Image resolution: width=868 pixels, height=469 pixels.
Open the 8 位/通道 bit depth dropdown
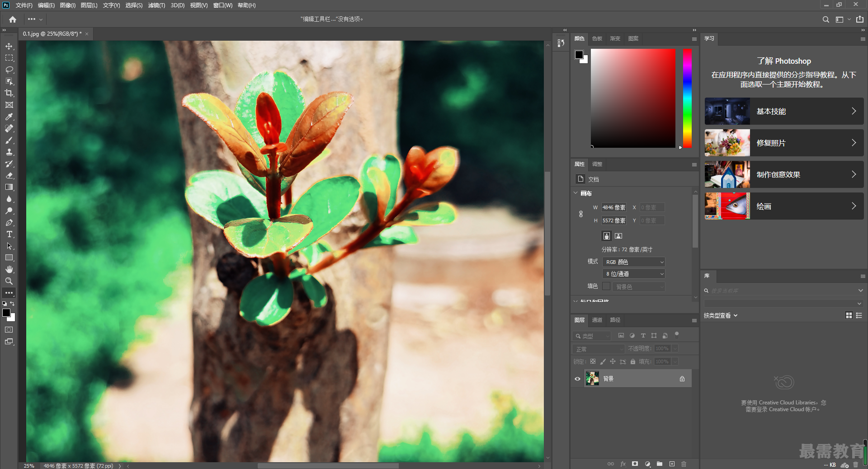click(634, 274)
